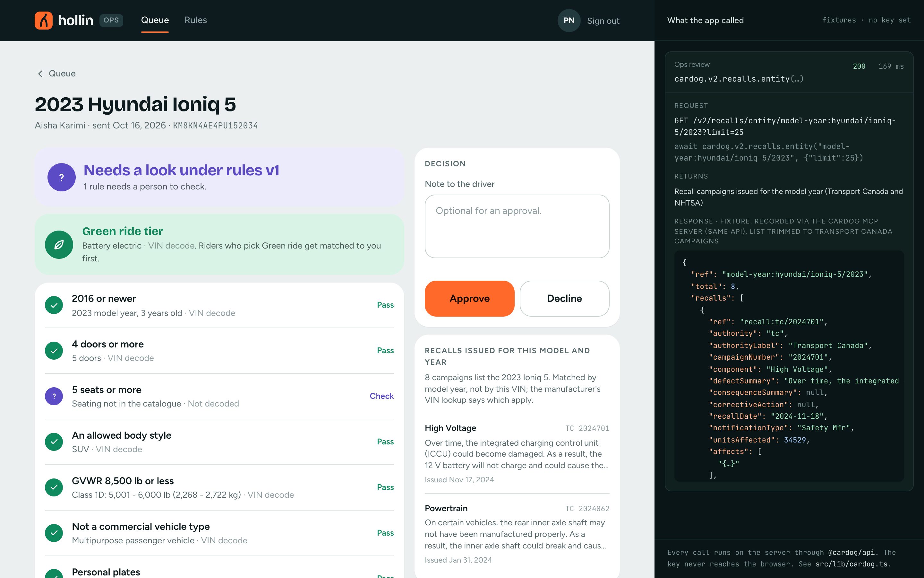Open the Powertrain recall entry
The width and height of the screenshot is (924, 578).
[517, 534]
